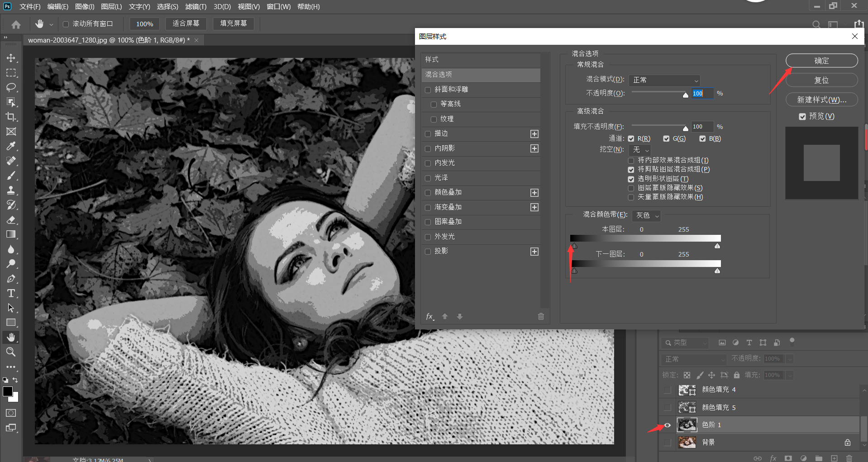The image size is (868, 462).
Task: Select the Object Selection tool
Action: (x=11, y=102)
